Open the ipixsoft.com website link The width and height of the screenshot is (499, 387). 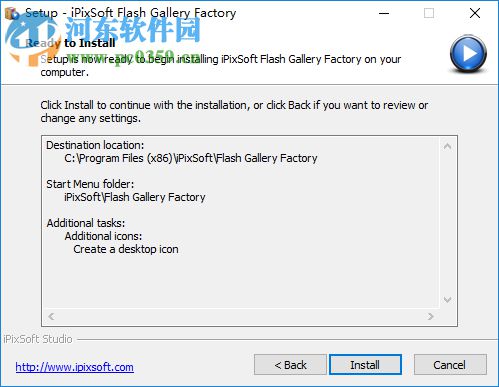coord(74,367)
